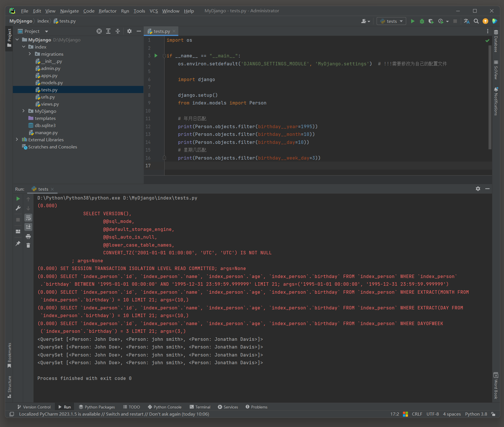
Task: Open the VCS menu
Action: [x=154, y=11]
